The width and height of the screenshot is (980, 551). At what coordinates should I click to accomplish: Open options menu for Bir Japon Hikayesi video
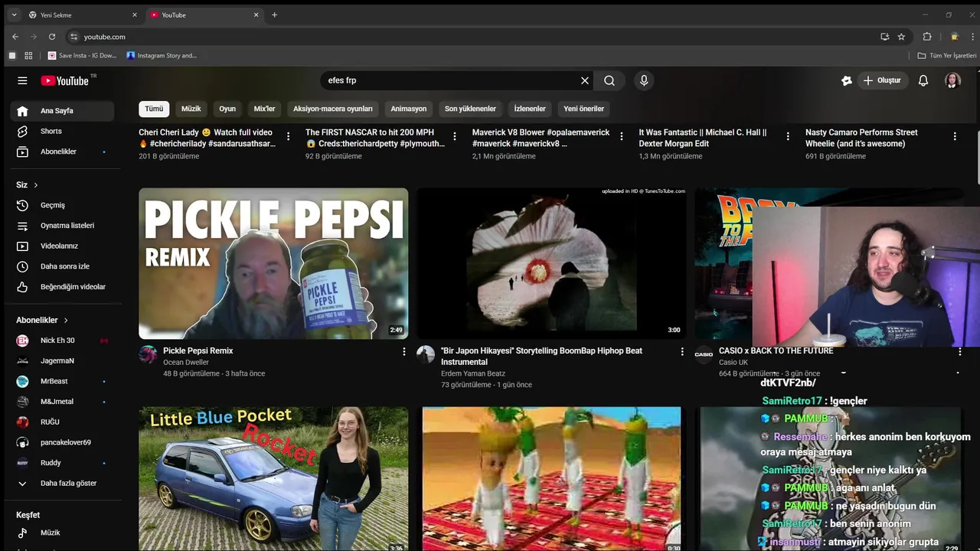(682, 351)
